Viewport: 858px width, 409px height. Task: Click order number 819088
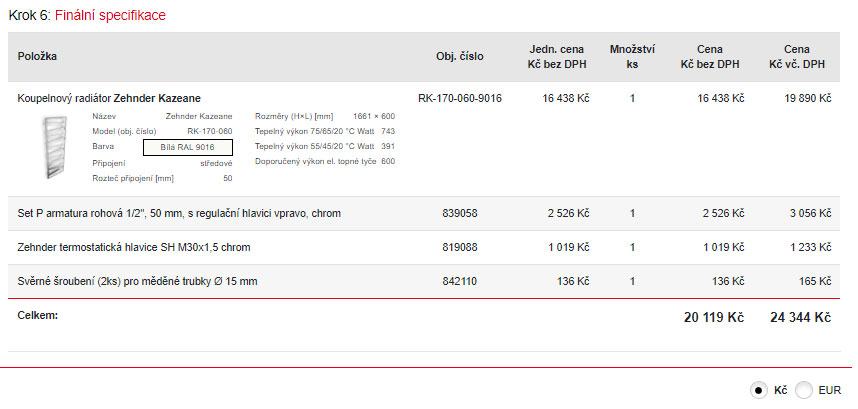click(460, 247)
